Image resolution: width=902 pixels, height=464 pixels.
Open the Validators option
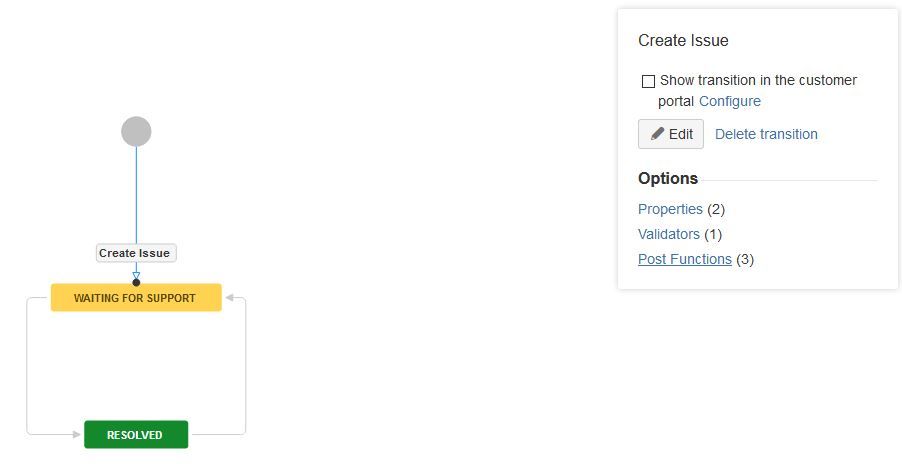point(669,234)
